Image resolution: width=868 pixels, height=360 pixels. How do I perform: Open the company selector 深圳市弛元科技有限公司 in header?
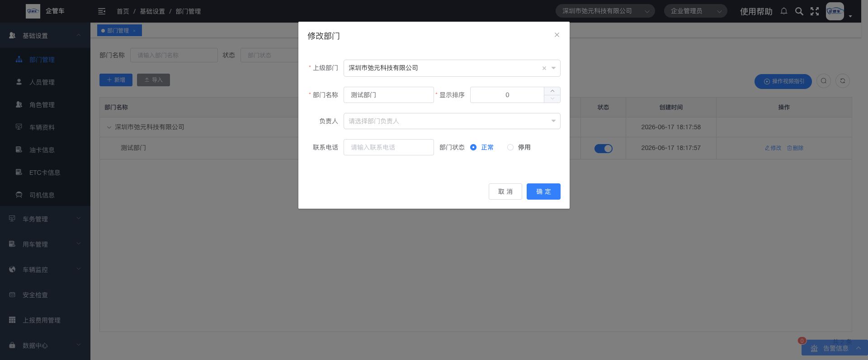[605, 11]
